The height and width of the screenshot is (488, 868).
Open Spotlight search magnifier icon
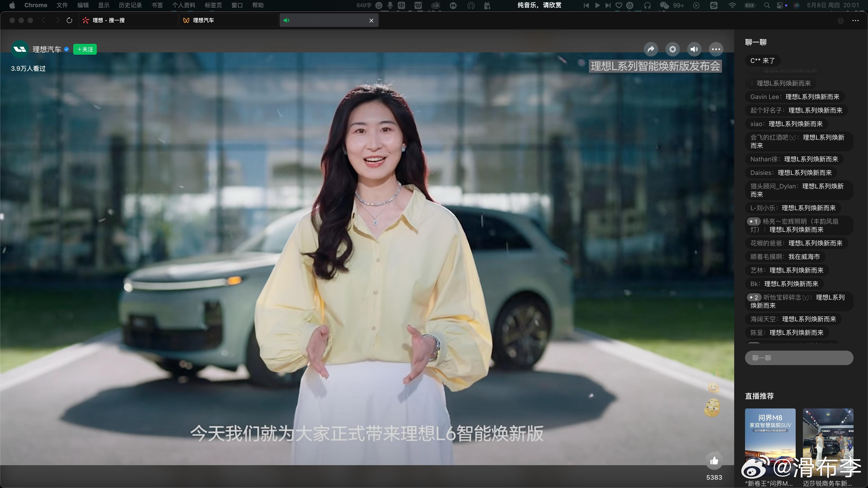pos(767,5)
